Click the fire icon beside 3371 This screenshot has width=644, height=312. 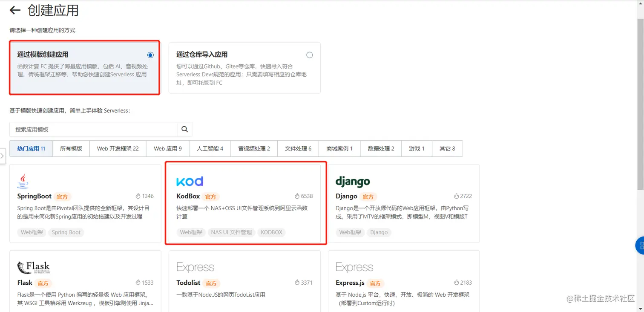pos(297,283)
